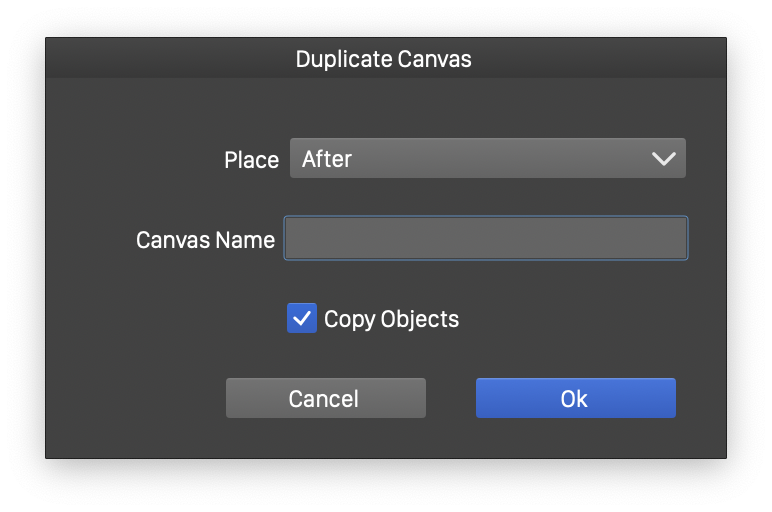Uncheck the Copy Objects checkbox
The image size is (772, 512).
[x=302, y=319]
